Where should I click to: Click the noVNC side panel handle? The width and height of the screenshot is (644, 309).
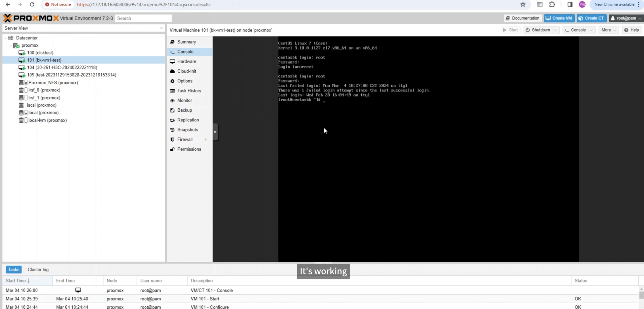[x=215, y=132]
